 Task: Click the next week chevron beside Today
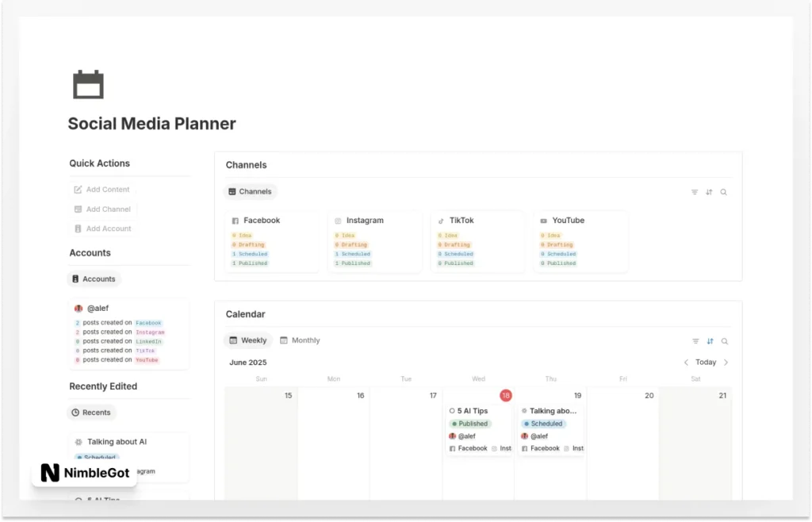(726, 362)
